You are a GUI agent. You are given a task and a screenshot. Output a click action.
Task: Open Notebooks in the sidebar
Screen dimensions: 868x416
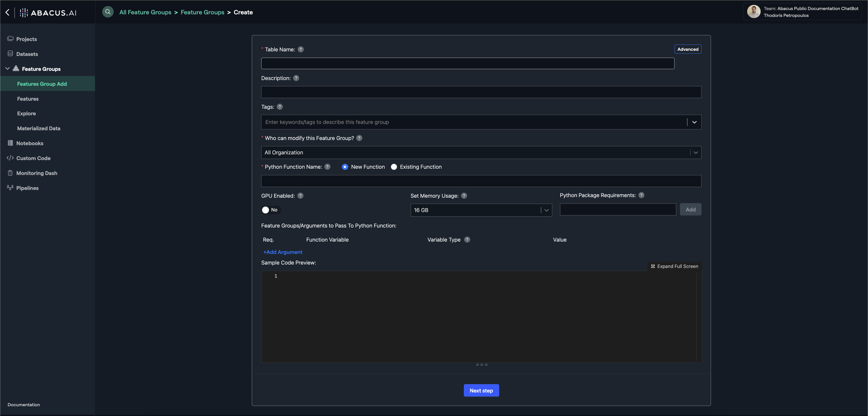(x=30, y=143)
